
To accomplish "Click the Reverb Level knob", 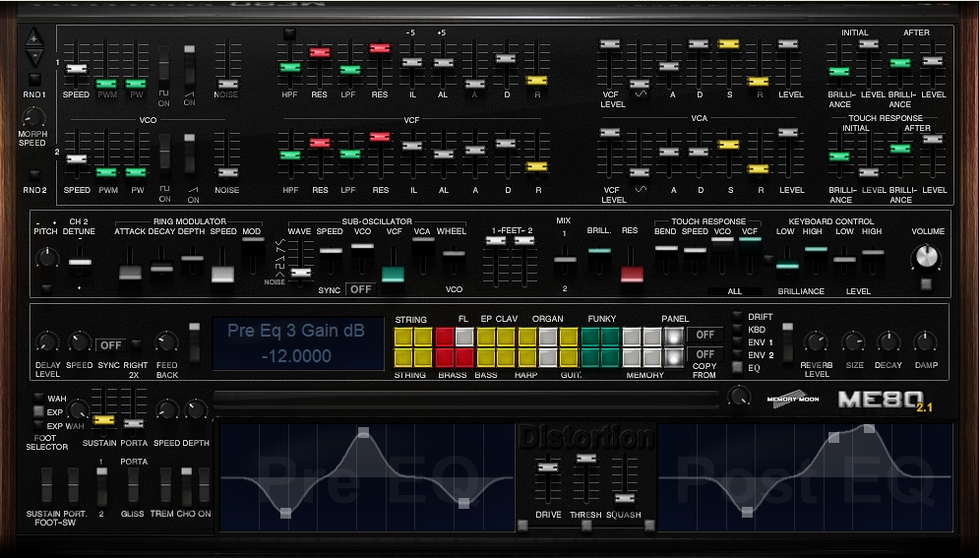I will click(x=814, y=342).
